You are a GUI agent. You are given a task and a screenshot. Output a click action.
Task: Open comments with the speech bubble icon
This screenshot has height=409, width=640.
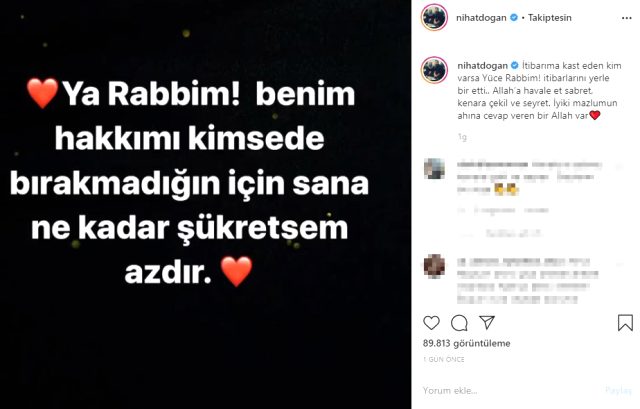coord(459,323)
